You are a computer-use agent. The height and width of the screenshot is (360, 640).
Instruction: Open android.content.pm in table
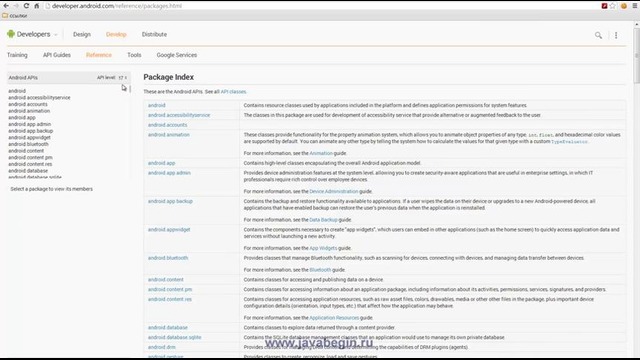click(170, 289)
